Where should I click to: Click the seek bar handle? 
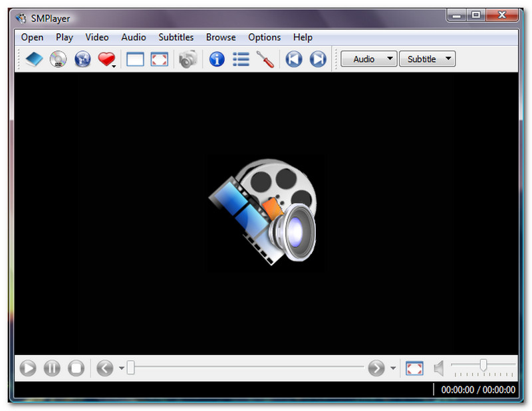pos(130,368)
